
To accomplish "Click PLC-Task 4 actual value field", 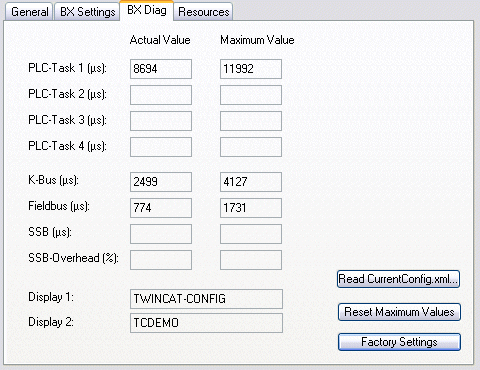I will [161, 147].
